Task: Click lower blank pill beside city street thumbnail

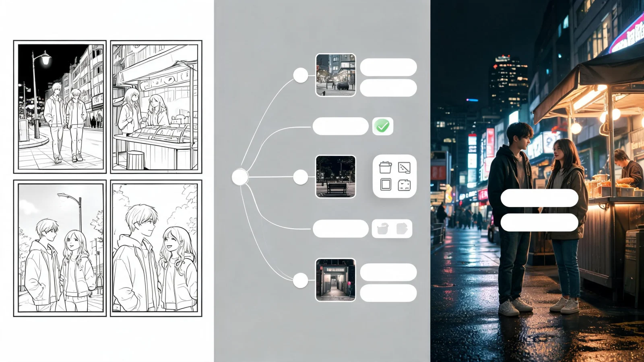Action: click(x=388, y=88)
